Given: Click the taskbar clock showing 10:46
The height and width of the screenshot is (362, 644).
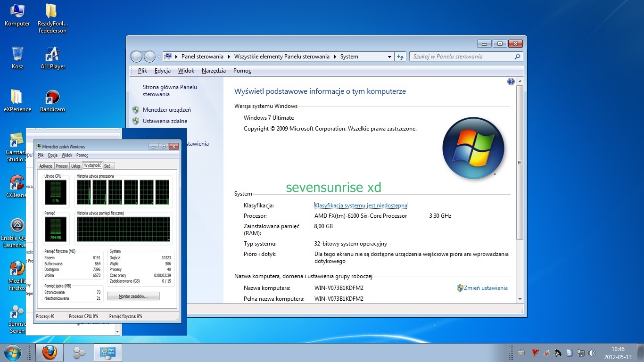Looking at the screenshot, I should tap(618, 353).
